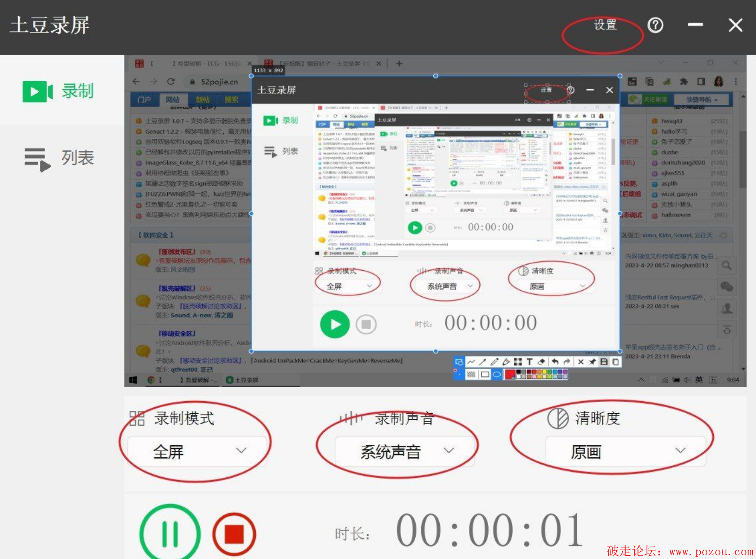Click the 英 input-method indicator in the tray

tap(699, 380)
